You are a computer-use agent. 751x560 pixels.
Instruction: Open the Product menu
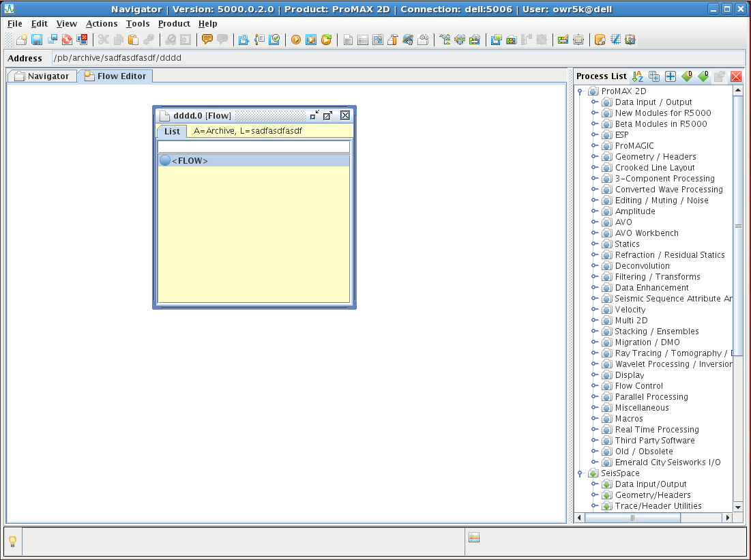point(174,23)
